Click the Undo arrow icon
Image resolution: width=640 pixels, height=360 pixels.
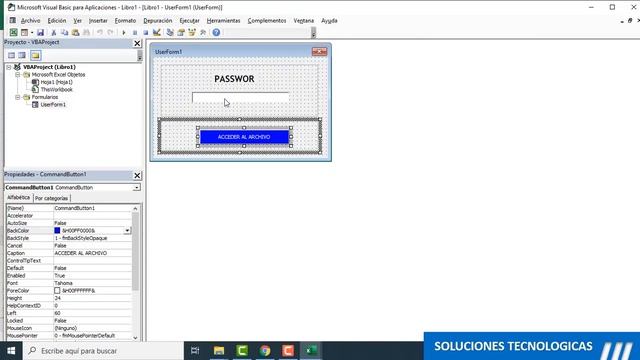pos(100,32)
